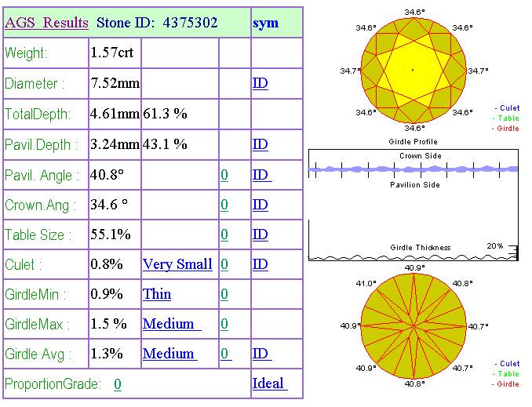Click the pavilion diagram Culet legend entry
This screenshot has width=532, height=407.
pos(507,364)
